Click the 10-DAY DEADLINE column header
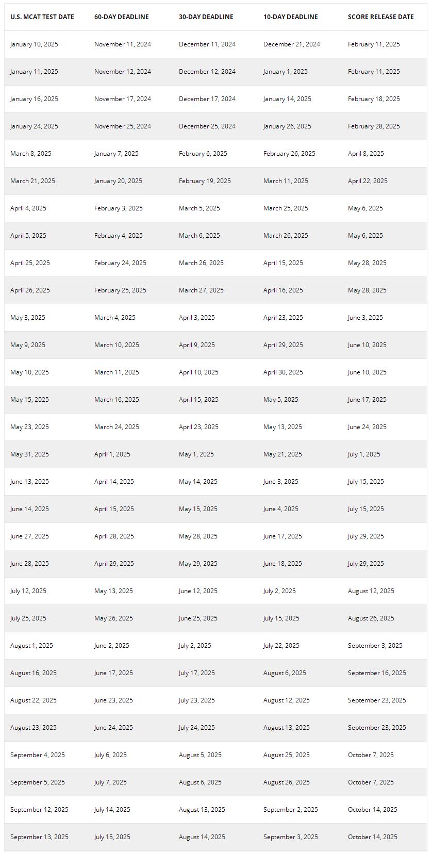 [291, 17]
